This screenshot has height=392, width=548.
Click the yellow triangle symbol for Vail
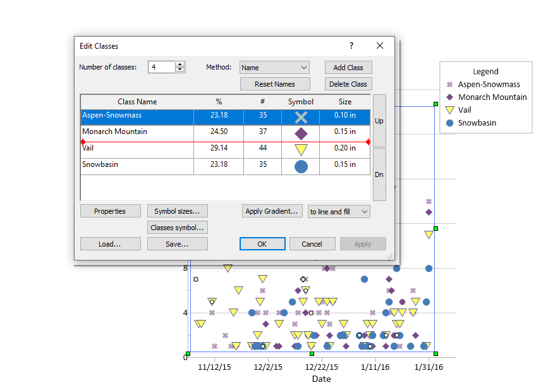pyautogui.click(x=300, y=150)
